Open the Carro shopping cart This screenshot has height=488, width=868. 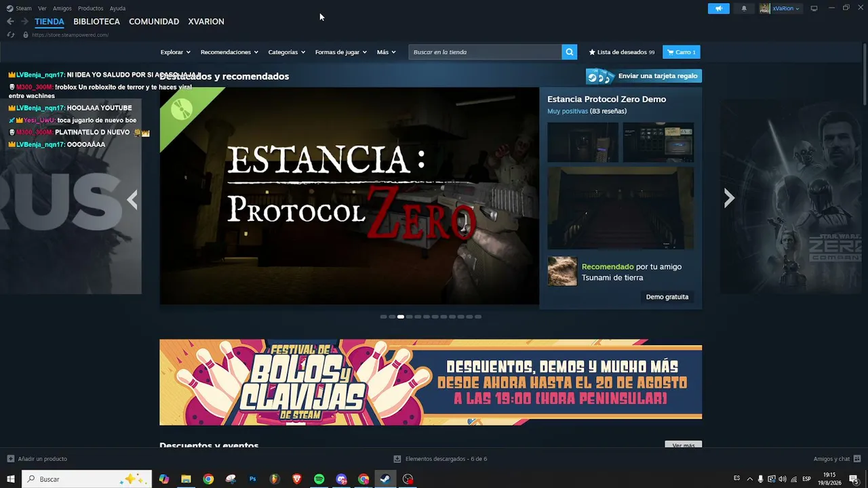(682, 52)
